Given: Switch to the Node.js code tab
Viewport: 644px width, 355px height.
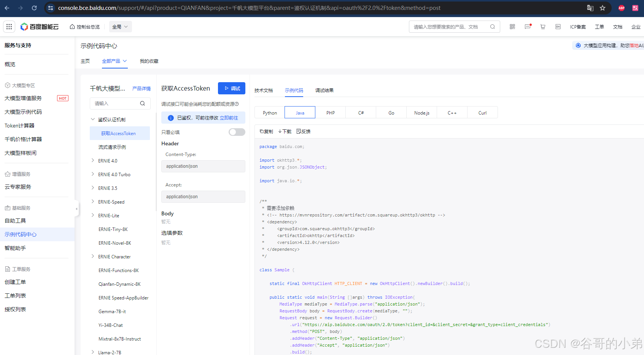Looking at the screenshot, I should coord(422,113).
